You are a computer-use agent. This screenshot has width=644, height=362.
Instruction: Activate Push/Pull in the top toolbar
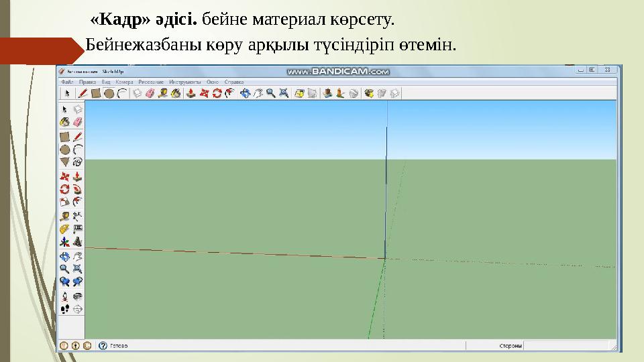tap(191, 94)
